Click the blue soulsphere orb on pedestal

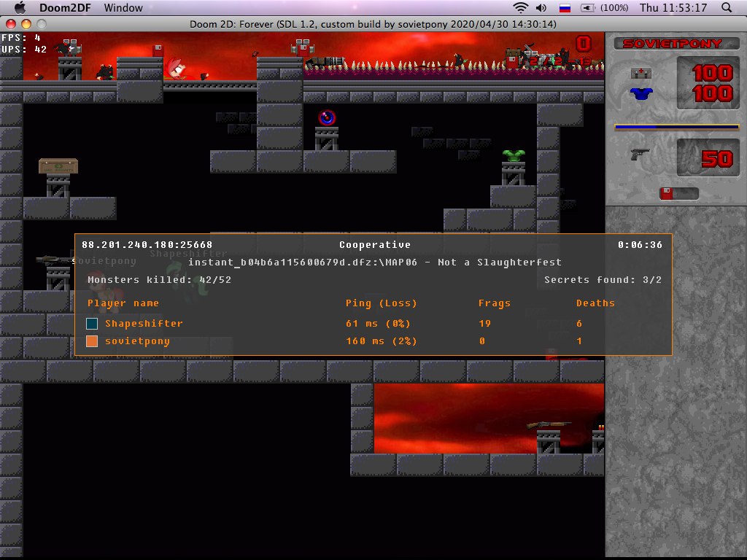[327, 117]
